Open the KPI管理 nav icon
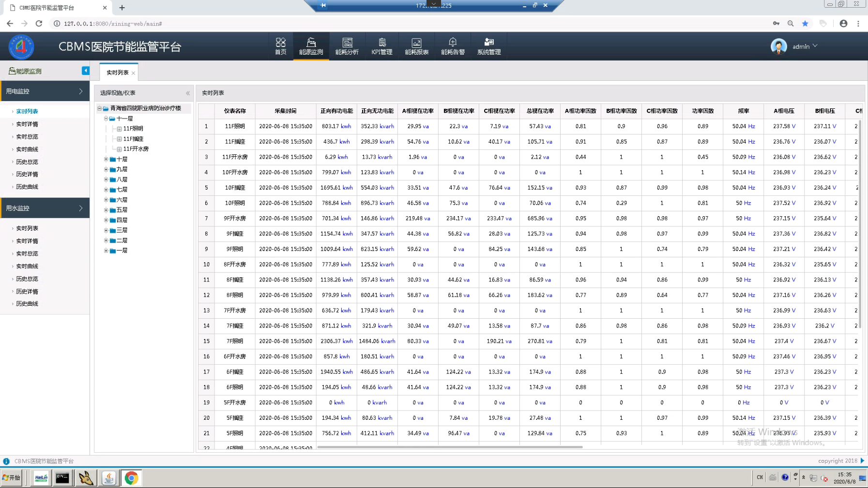The height and width of the screenshot is (488, 868). pos(382,46)
